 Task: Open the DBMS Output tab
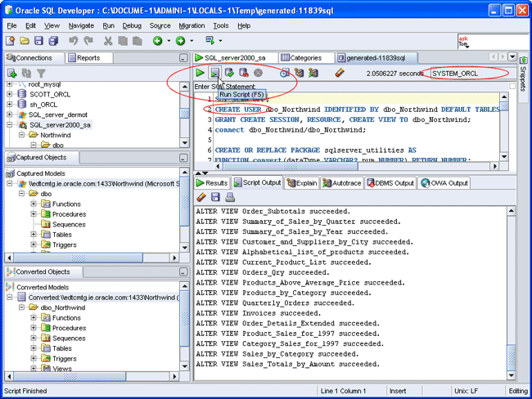click(390, 183)
